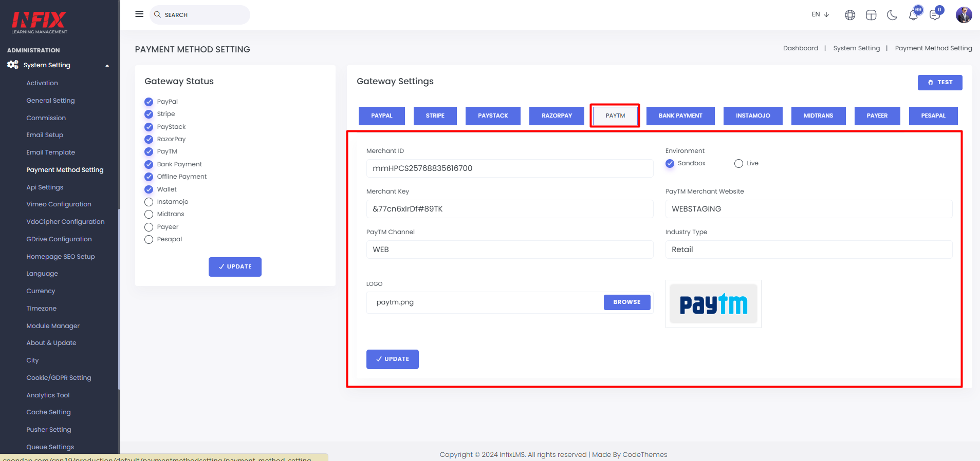Click the hamburger menu icon
Image resolution: width=980 pixels, height=461 pixels.
139,14
